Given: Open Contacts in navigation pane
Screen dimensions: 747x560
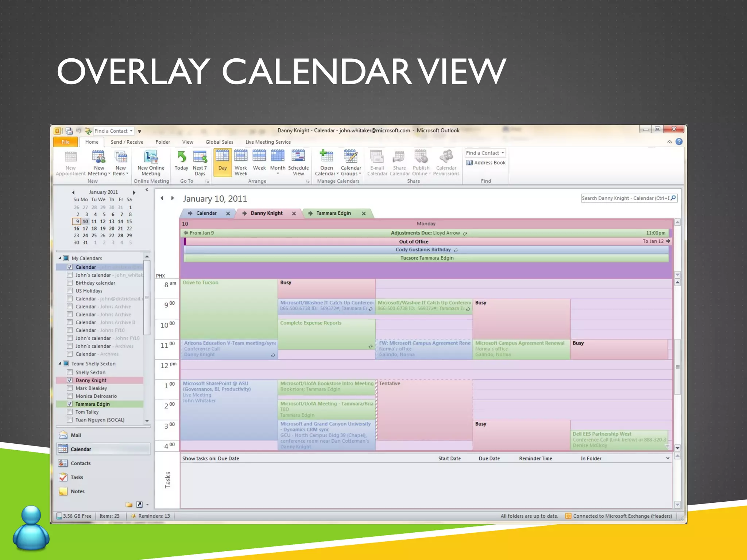Looking at the screenshot, I should tap(103, 463).
